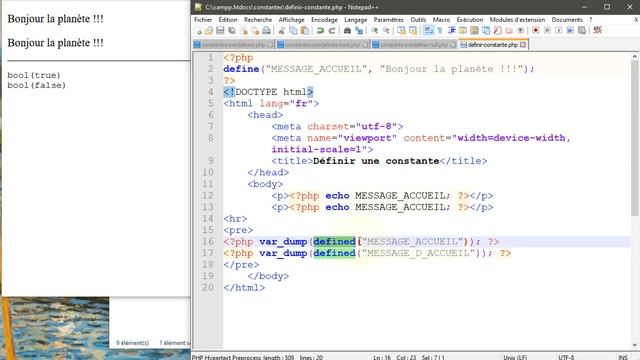
Task: Open the Document Map panel icon
Action: [474, 31]
